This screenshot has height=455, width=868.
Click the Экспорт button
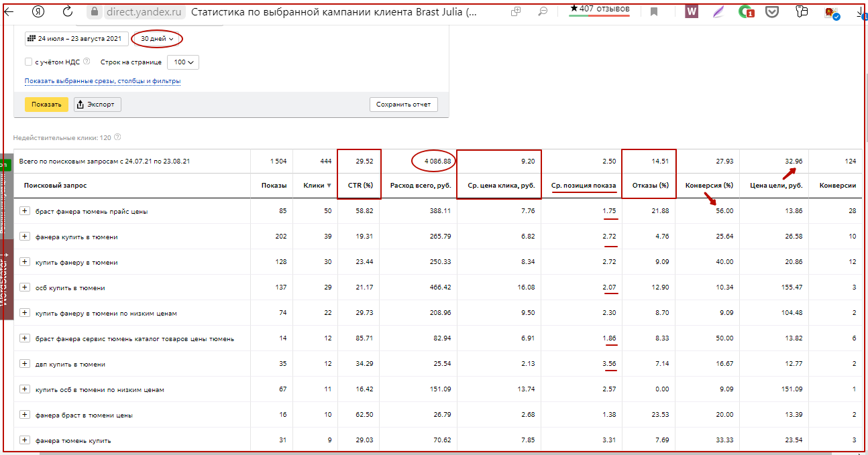pyautogui.click(x=97, y=105)
